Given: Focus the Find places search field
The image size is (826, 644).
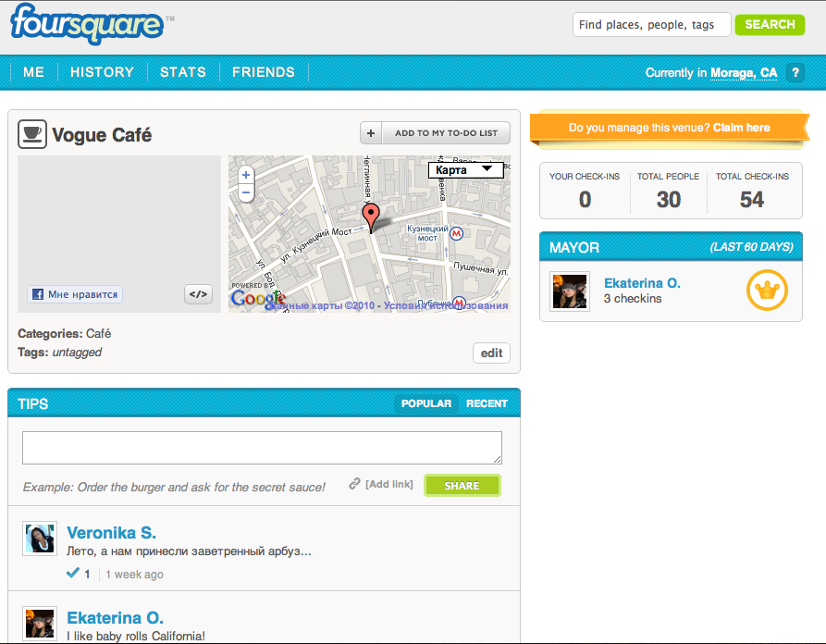Looking at the screenshot, I should [651, 25].
